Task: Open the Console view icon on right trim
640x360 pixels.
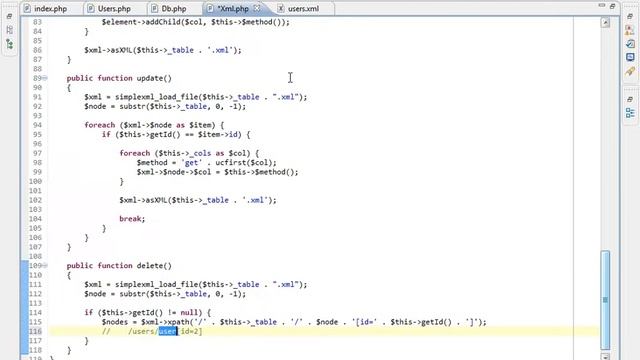Action: [x=630, y=57]
